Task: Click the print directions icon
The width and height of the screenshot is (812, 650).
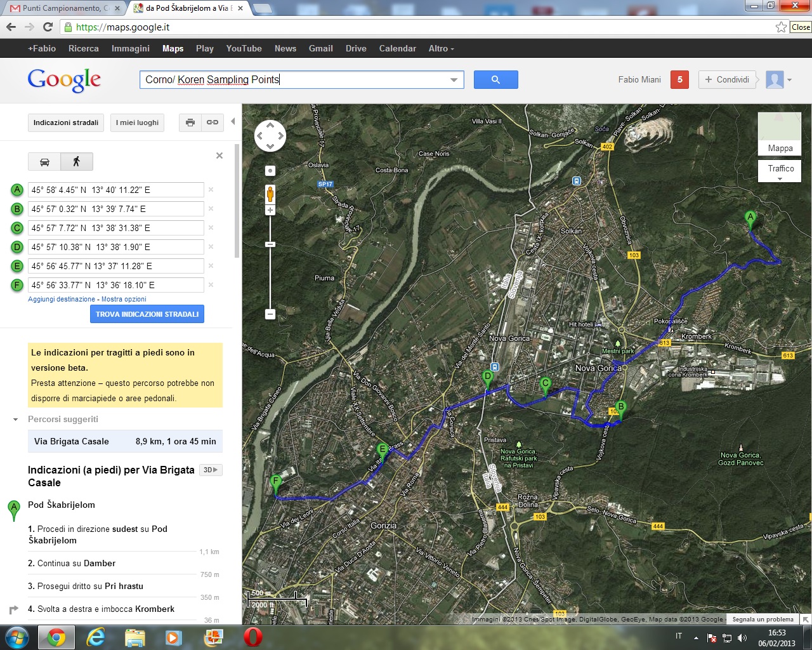Action: point(190,123)
